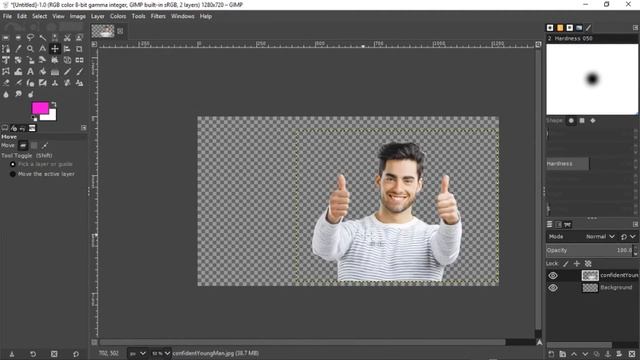This screenshot has width=640, height=360.
Task: Select the Gradient tool
Action: tap(55, 72)
